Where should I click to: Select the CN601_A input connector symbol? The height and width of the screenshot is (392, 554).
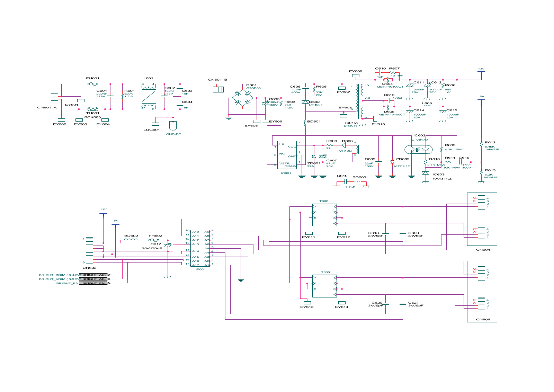click(54, 98)
